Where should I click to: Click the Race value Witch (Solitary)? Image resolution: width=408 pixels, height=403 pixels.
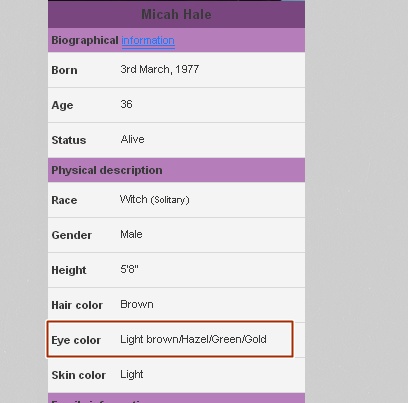point(155,199)
